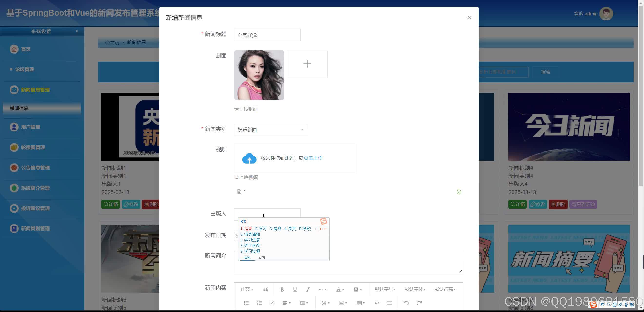Switch to the 斗图 tab in the IME popup

click(262, 258)
